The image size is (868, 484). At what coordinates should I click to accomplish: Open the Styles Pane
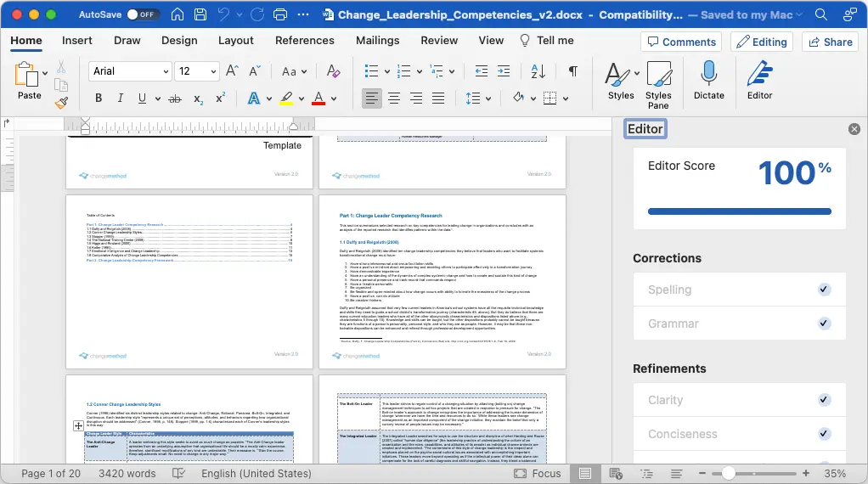658,85
